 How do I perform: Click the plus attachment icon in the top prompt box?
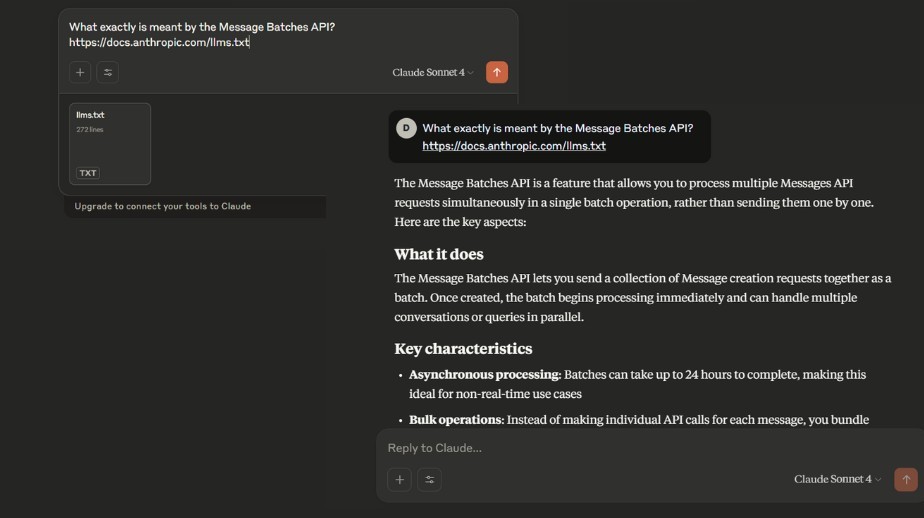tap(80, 72)
